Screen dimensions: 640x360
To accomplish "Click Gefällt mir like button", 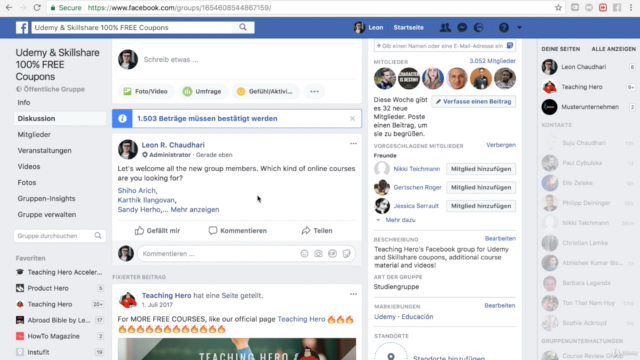I will pos(157,231).
